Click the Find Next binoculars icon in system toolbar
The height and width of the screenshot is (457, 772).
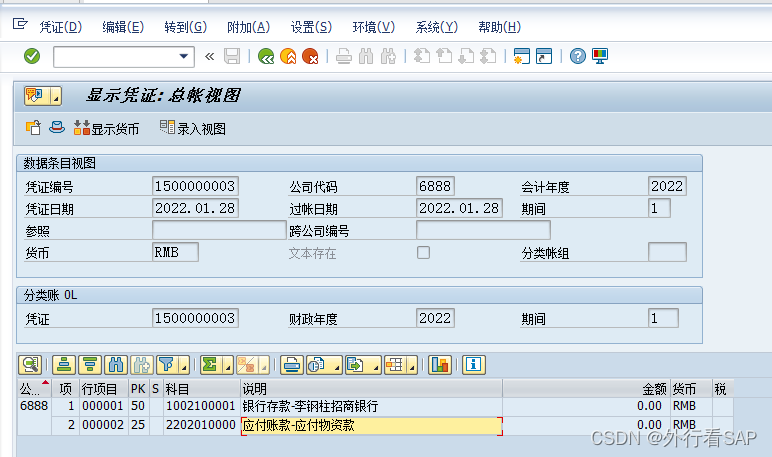(x=388, y=56)
